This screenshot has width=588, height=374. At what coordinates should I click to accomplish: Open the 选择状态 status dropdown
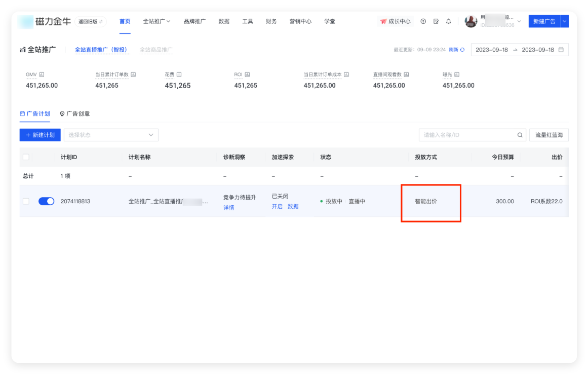click(111, 135)
